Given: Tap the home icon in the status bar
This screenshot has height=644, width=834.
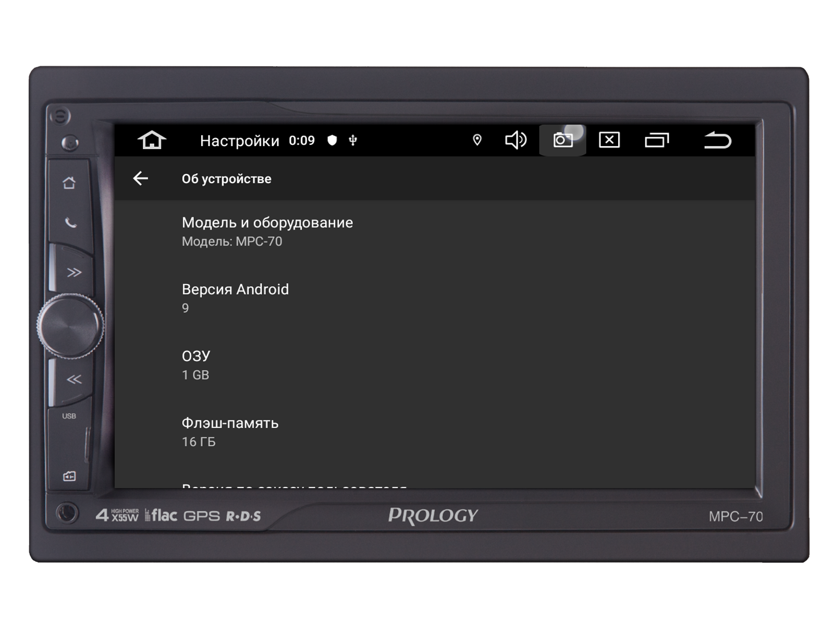Looking at the screenshot, I should click(x=152, y=140).
